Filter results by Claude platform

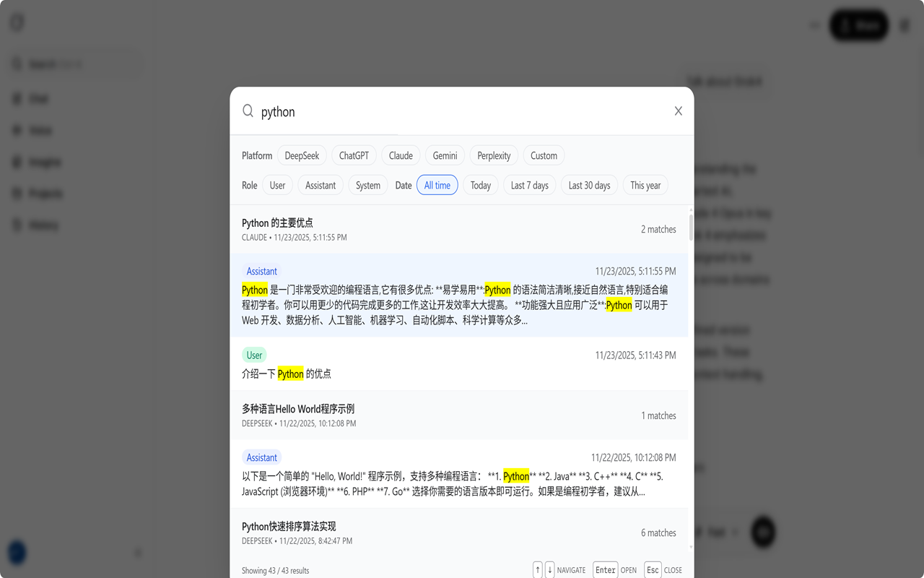401,155
